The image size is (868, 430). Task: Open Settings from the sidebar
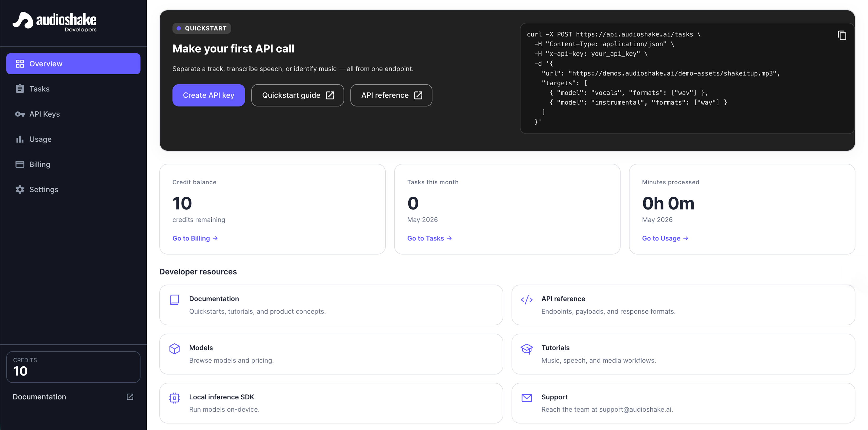tap(73, 189)
